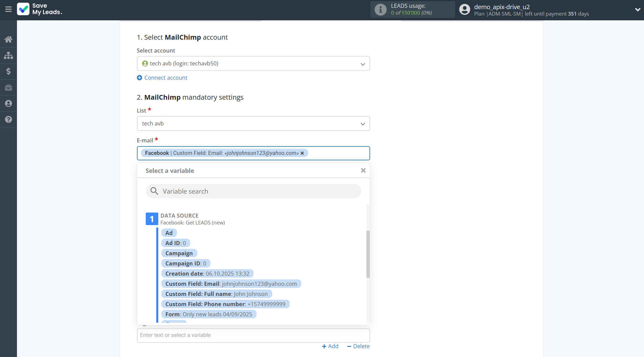644x357 pixels.
Task: Open the connections sitemap icon
Action: coord(8,55)
